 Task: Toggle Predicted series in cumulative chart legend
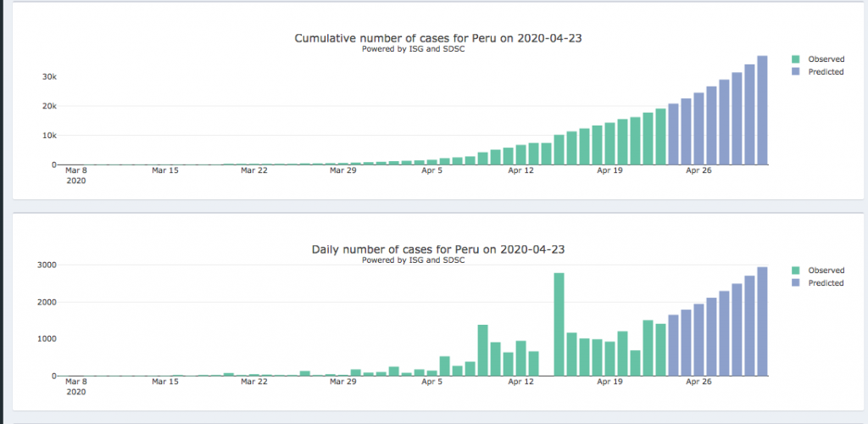(826, 72)
